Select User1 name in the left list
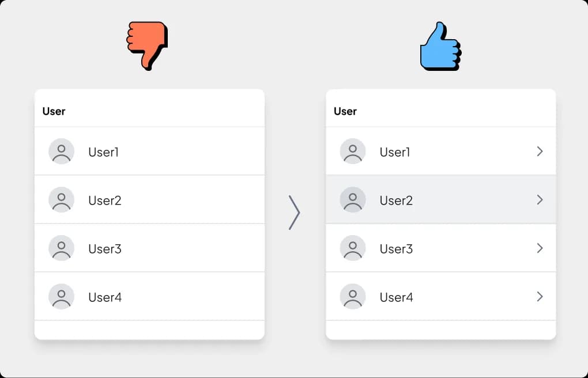 [104, 152]
